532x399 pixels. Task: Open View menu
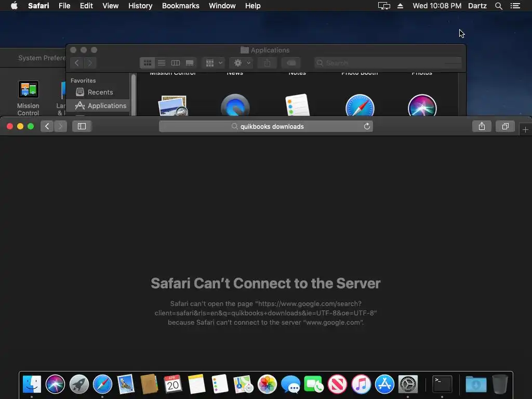(x=111, y=6)
